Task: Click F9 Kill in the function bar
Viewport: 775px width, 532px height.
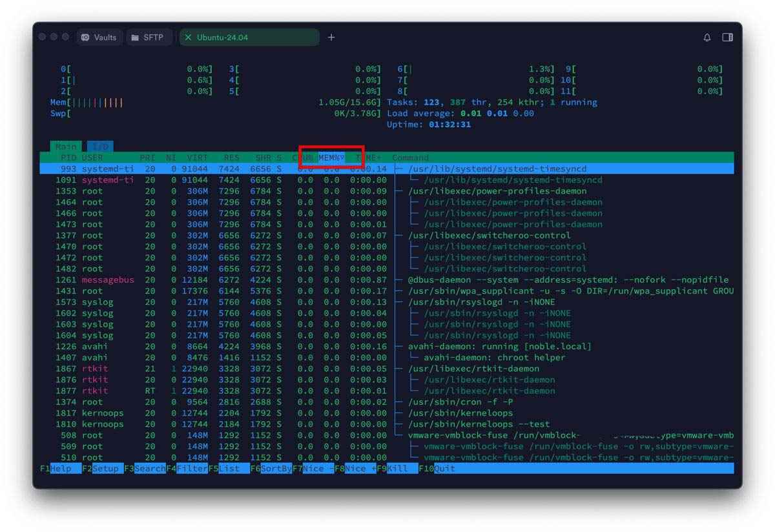Action: 398,468
